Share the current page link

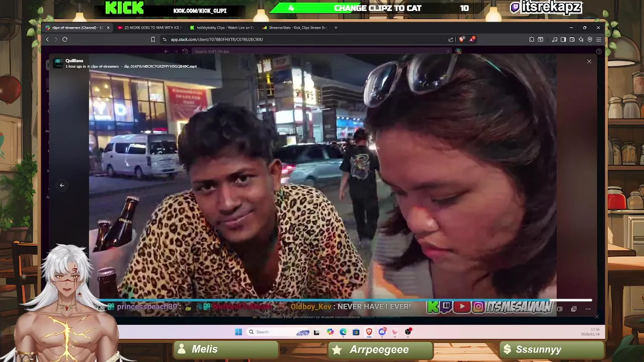tap(451, 39)
